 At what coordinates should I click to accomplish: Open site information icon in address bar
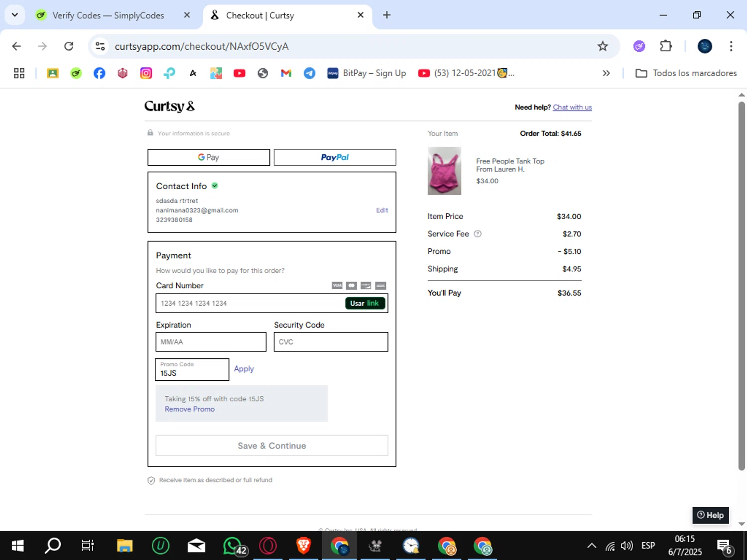[x=100, y=46]
